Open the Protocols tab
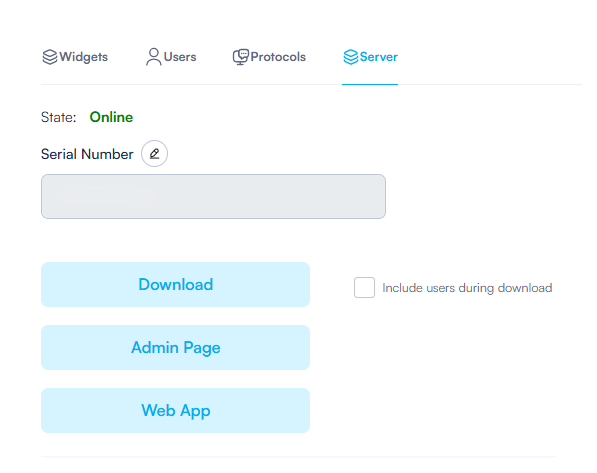 point(269,57)
